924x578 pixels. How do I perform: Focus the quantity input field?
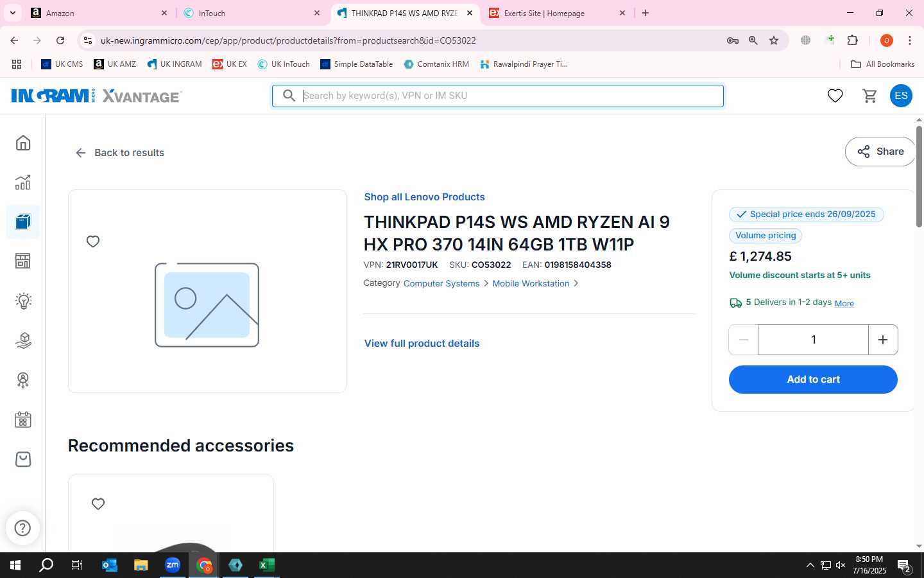pyautogui.click(x=814, y=340)
